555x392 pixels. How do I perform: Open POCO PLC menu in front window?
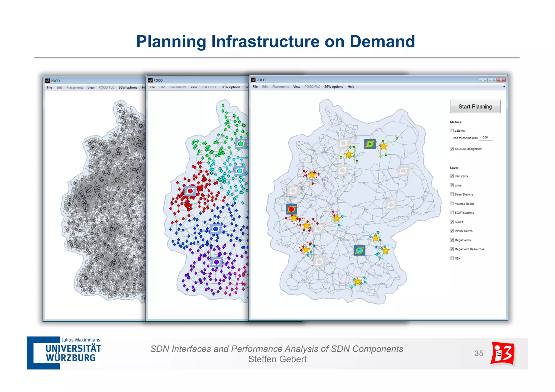point(312,87)
